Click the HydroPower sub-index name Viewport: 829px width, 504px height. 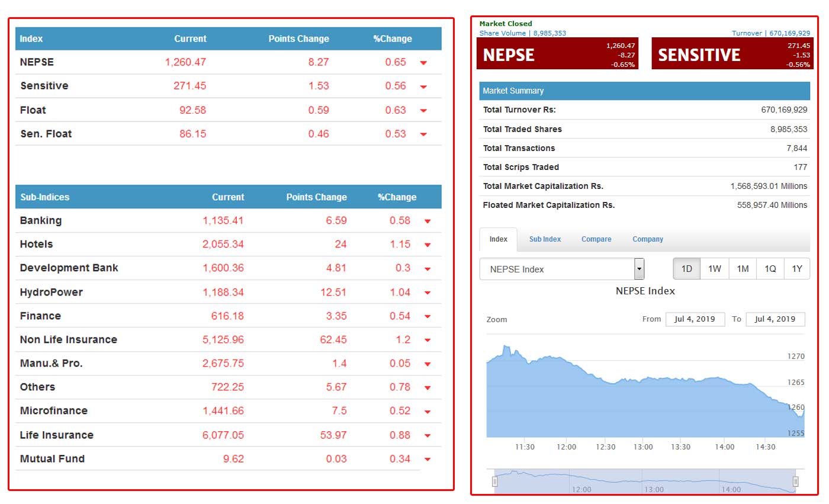(x=52, y=292)
